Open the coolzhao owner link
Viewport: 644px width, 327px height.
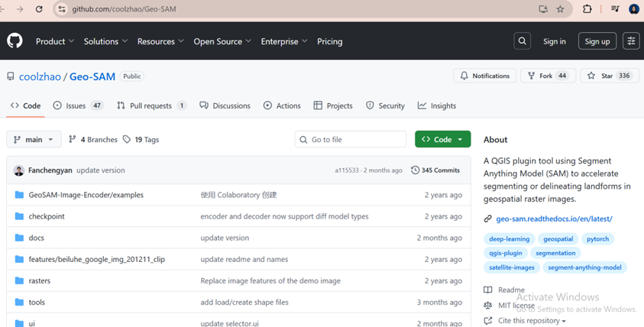click(x=40, y=76)
